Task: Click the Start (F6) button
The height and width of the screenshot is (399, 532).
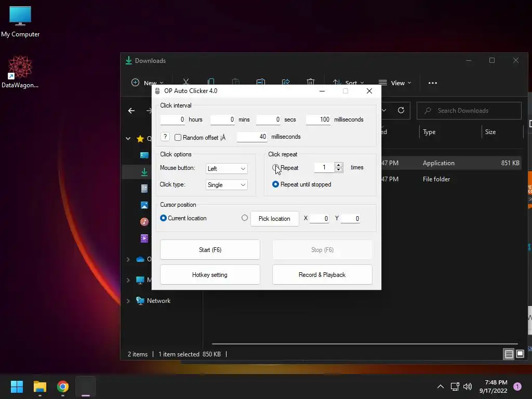Action: click(x=210, y=250)
